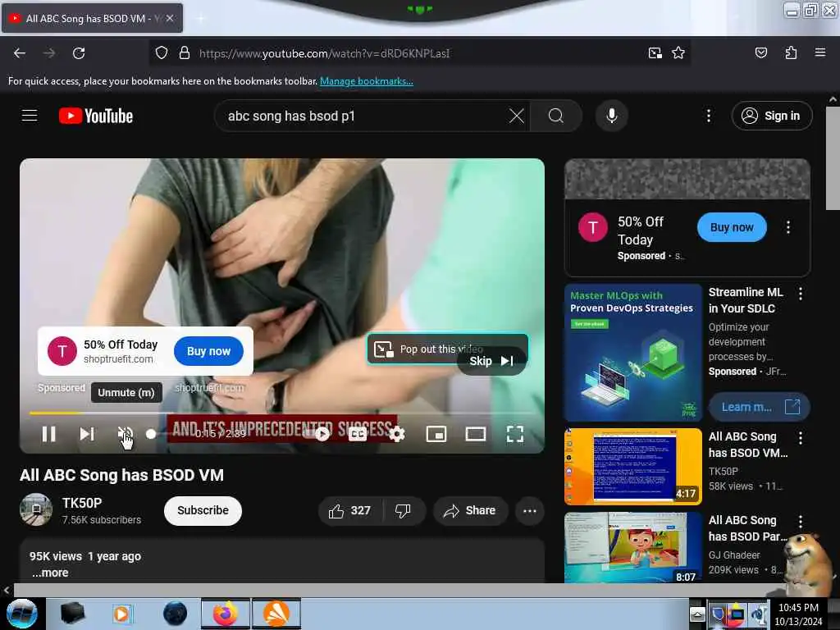Share the video
Viewport: 840px width, 630px height.
(x=470, y=511)
